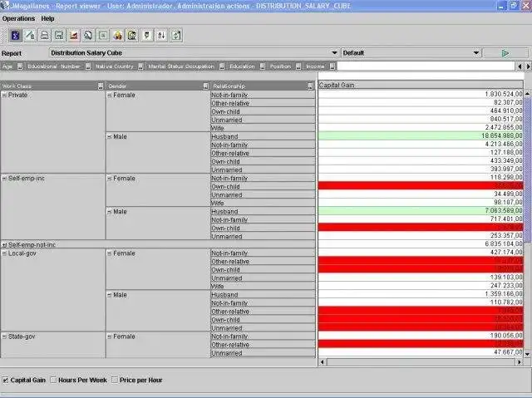Click the icon in Work Class header
Screen dimensions: 532x398
click(x=101, y=86)
